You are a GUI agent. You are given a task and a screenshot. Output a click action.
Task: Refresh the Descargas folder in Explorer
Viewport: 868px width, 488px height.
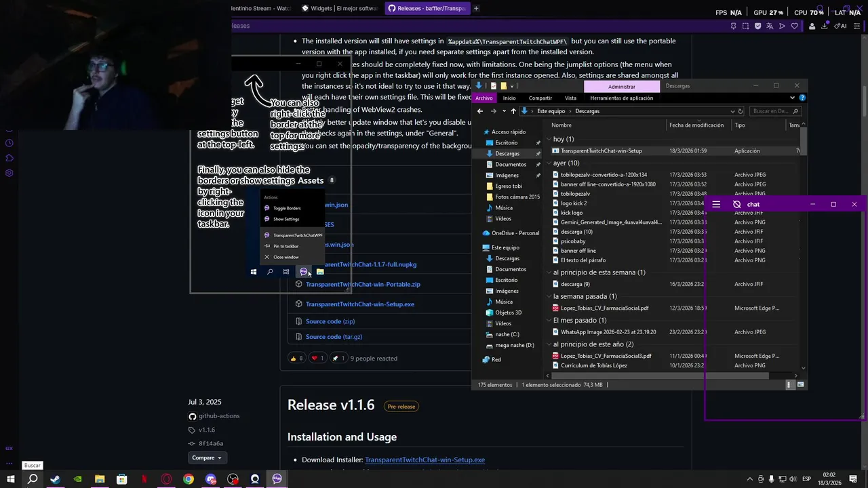(x=741, y=111)
